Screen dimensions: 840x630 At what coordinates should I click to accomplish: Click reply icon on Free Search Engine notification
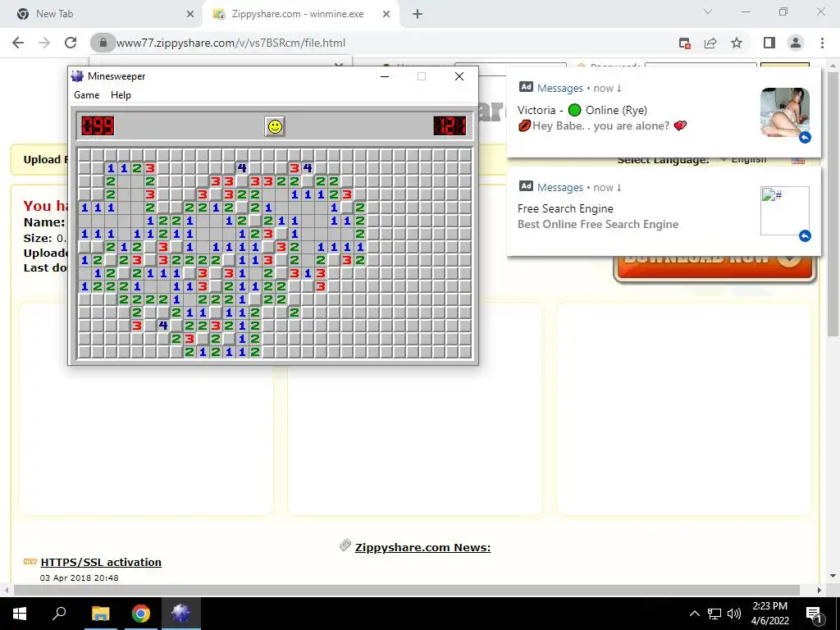805,235
